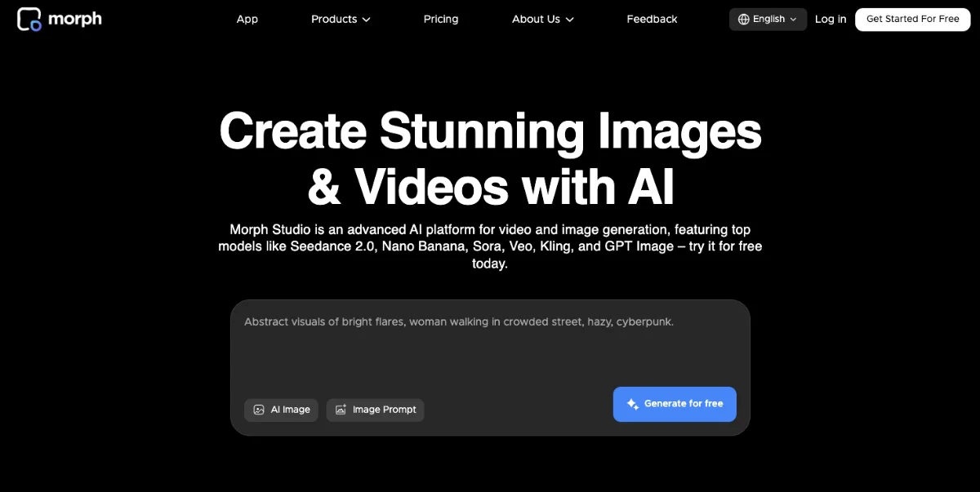Focus the prompt text input area
Image resolution: width=980 pixels, height=492 pixels.
click(x=490, y=347)
